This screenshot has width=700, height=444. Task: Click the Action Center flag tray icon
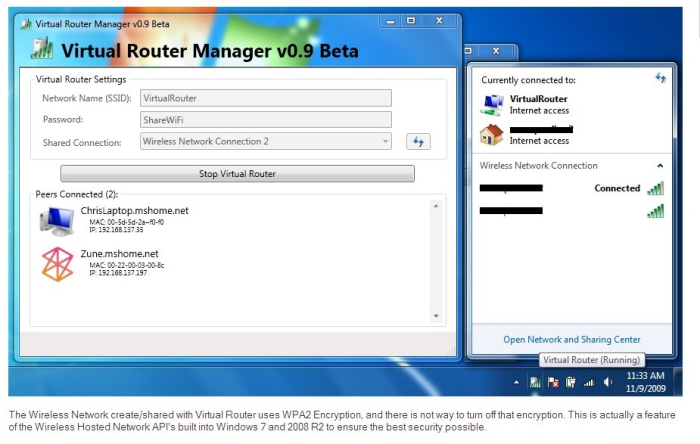point(553,382)
